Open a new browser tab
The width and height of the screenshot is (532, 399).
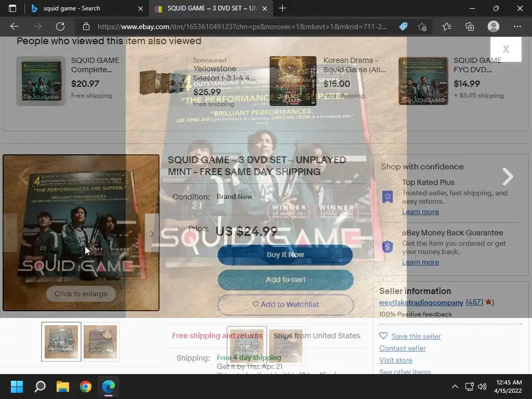pos(282,8)
